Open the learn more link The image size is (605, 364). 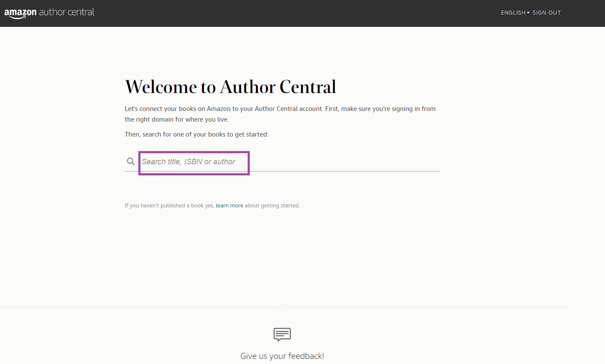229,206
